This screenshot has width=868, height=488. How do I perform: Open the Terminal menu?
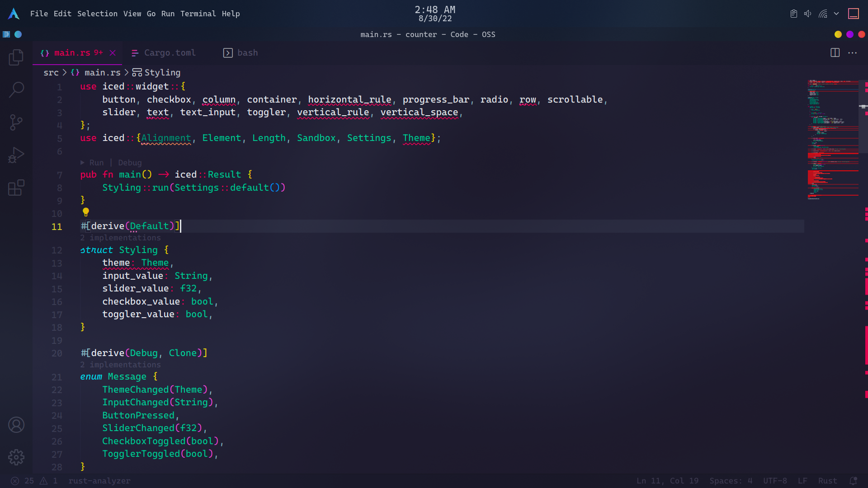(x=198, y=14)
